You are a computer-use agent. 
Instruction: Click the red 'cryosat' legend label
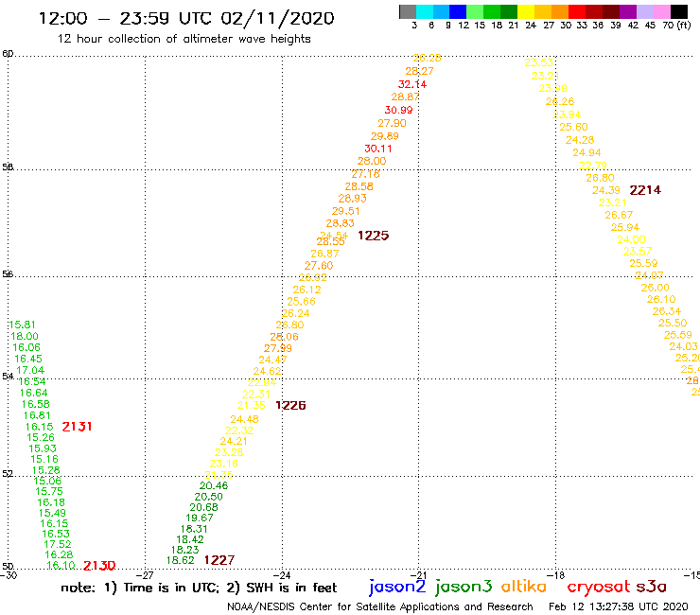click(599, 587)
